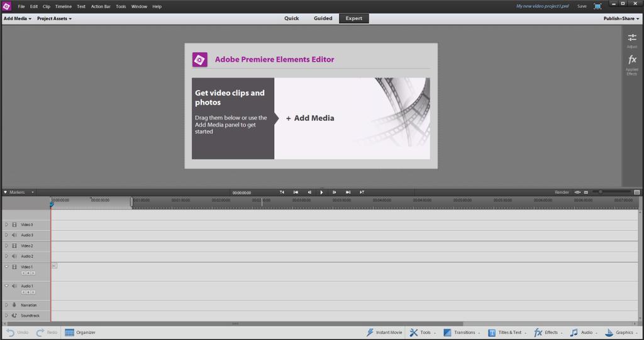Open the Graphics panel

pyautogui.click(x=621, y=332)
